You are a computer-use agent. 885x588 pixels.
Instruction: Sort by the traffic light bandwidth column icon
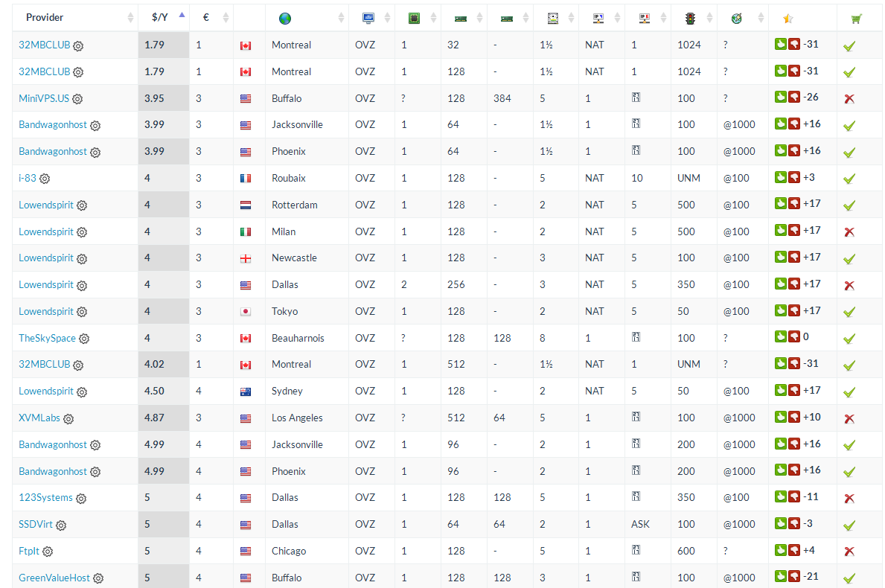690,18
